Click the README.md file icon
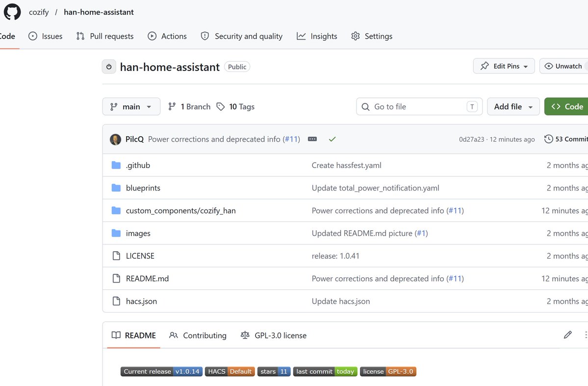 116,279
